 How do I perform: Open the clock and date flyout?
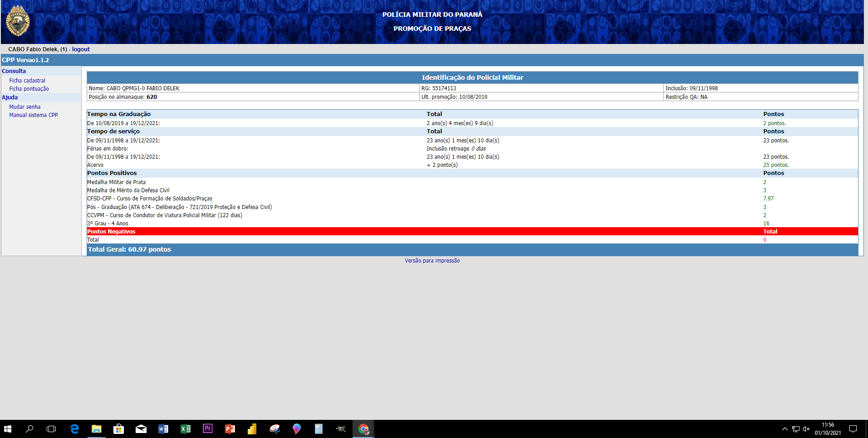tap(828, 429)
